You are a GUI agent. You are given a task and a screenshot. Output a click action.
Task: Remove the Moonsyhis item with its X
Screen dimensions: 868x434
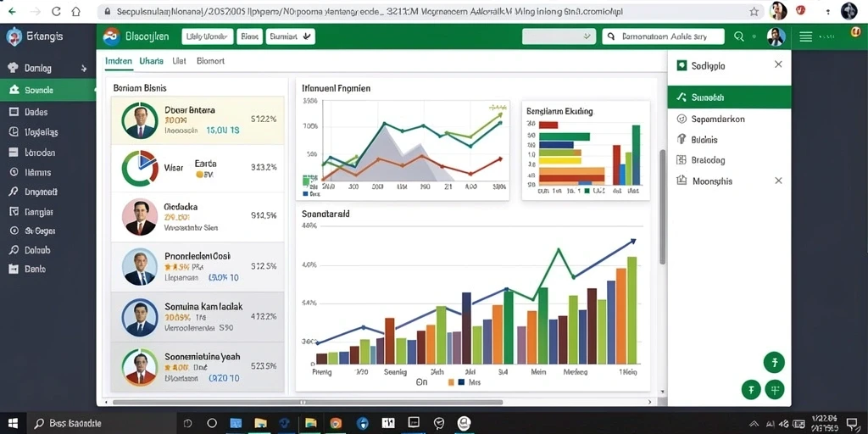778,181
